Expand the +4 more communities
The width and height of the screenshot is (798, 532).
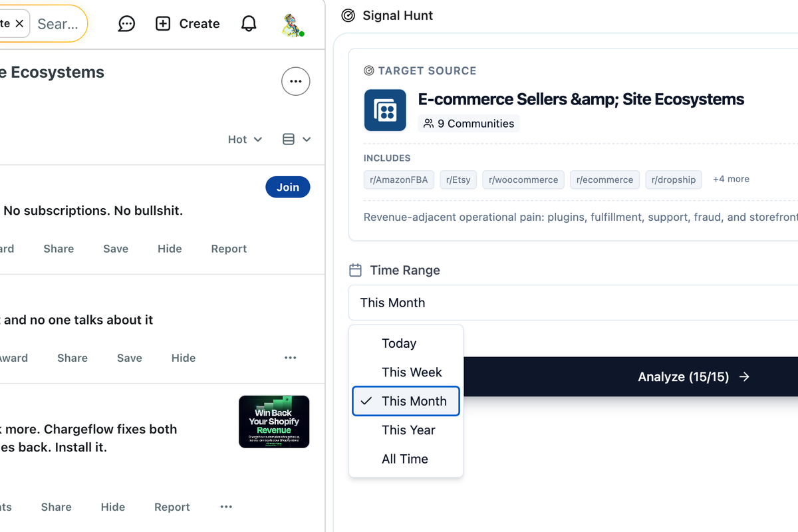731,179
